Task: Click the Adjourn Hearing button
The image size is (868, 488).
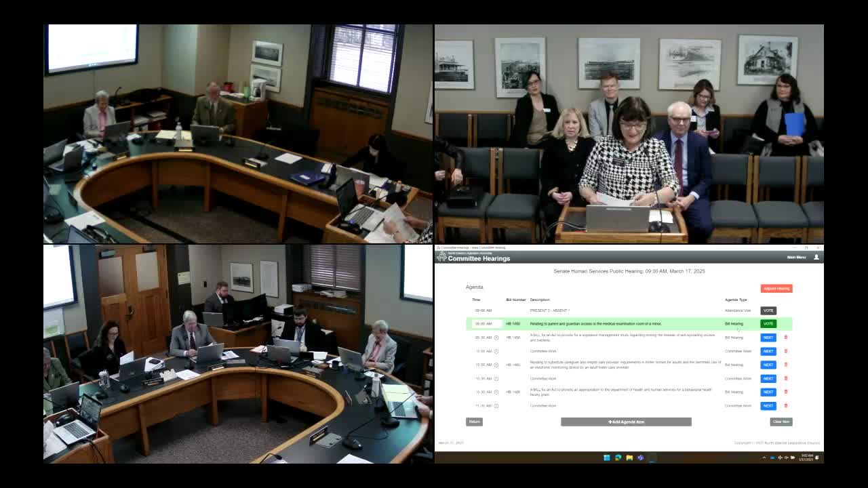Action: coord(776,288)
